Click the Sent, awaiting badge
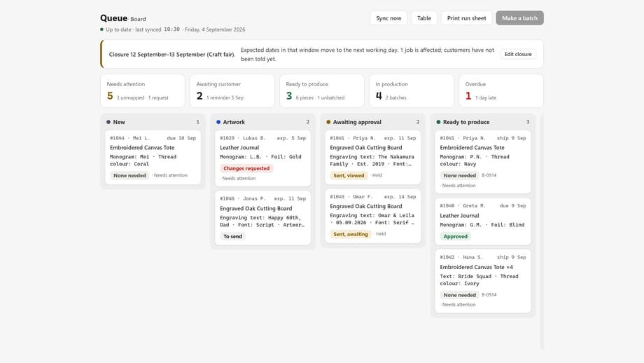The image size is (644, 363). [x=351, y=234]
